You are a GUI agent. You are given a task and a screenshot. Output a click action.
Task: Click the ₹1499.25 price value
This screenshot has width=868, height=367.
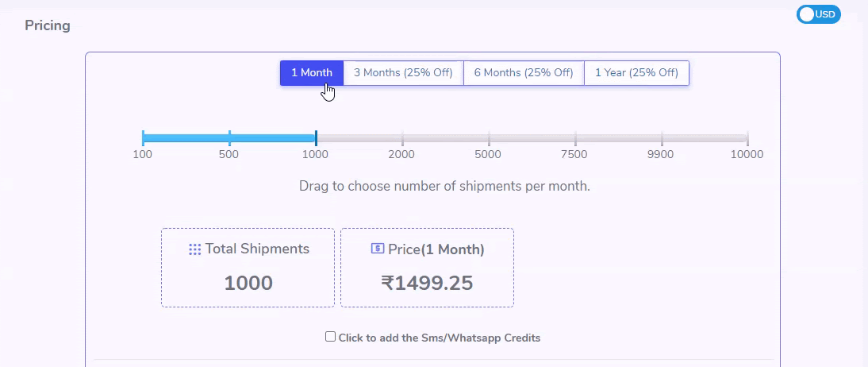[x=427, y=284]
